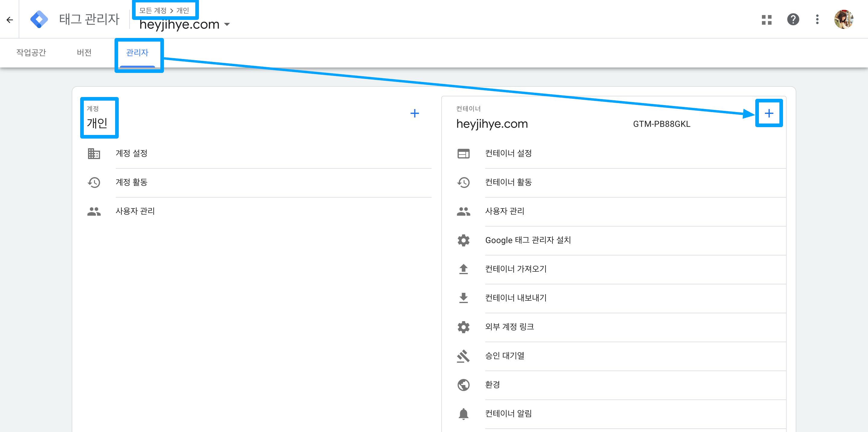Expand the heyjihye.com container dropdown arrow
Screen dimensions: 868x432
227,25
